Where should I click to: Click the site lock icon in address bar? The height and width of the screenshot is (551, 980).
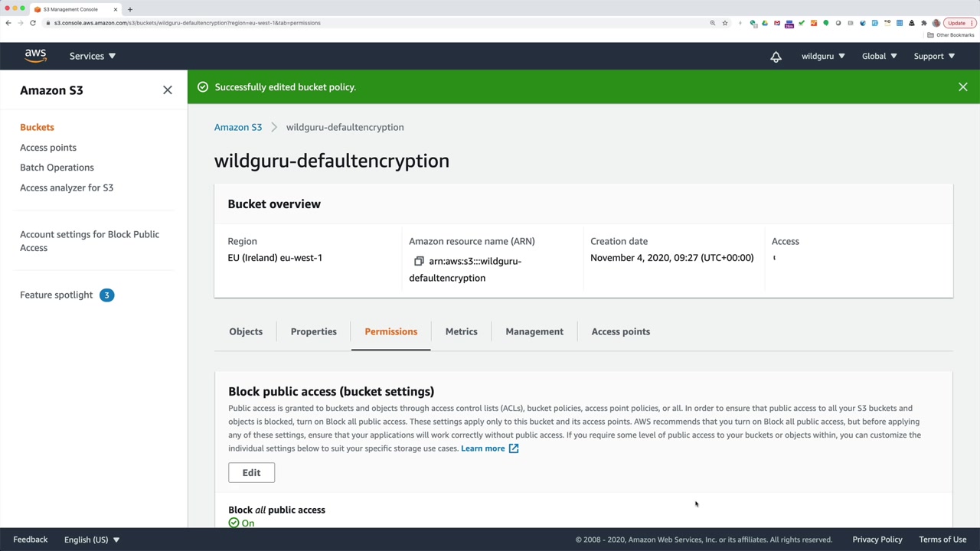pyautogui.click(x=47, y=23)
